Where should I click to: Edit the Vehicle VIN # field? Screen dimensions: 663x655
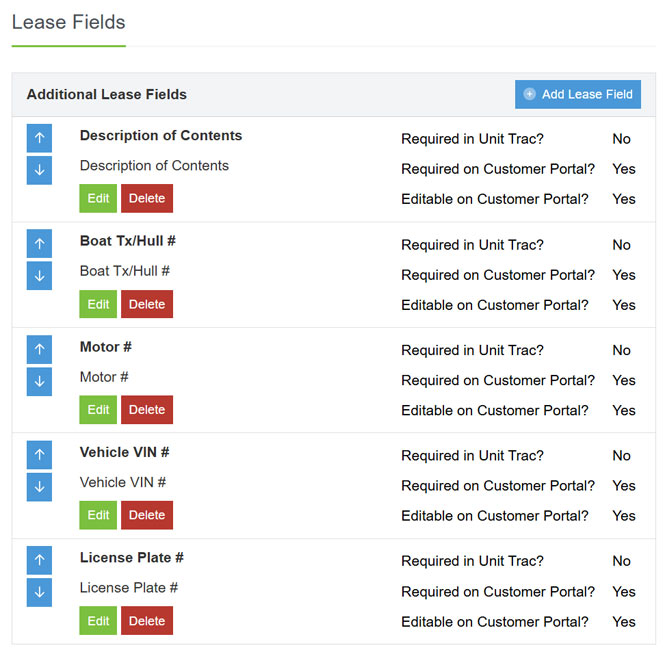[x=98, y=515]
